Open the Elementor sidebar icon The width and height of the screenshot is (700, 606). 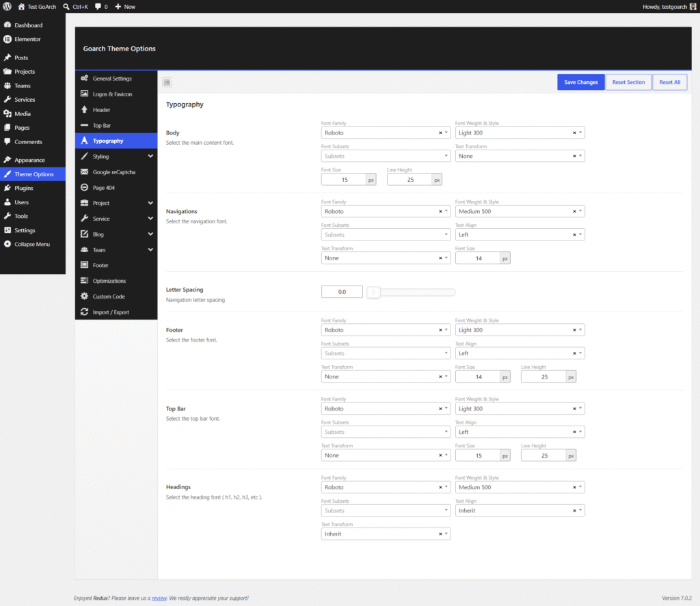(8, 39)
